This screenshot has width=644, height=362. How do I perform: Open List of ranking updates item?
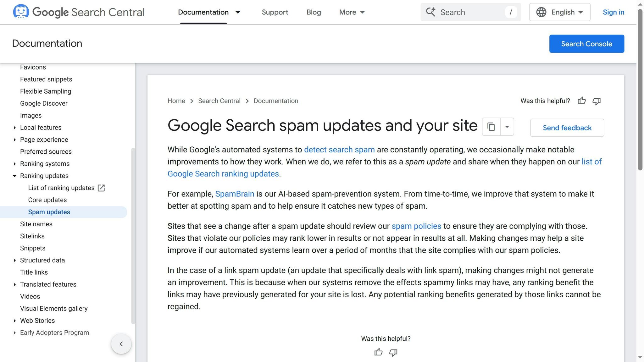pyautogui.click(x=61, y=188)
